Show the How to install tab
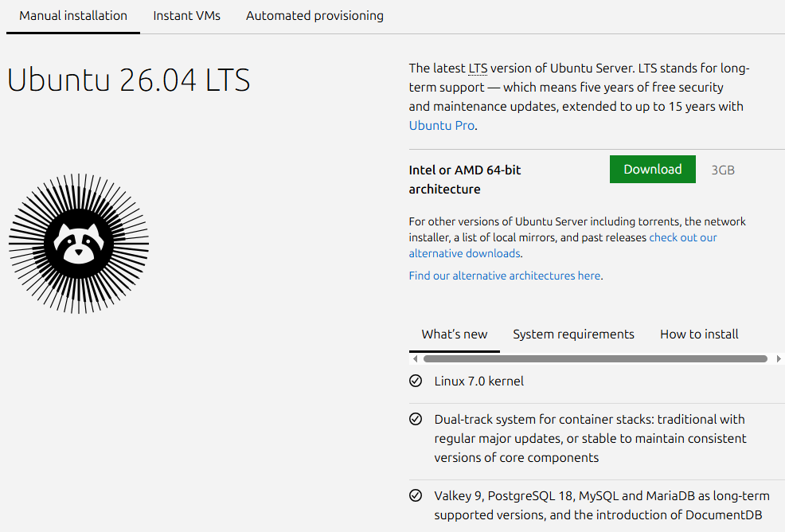The image size is (785, 532). point(699,334)
